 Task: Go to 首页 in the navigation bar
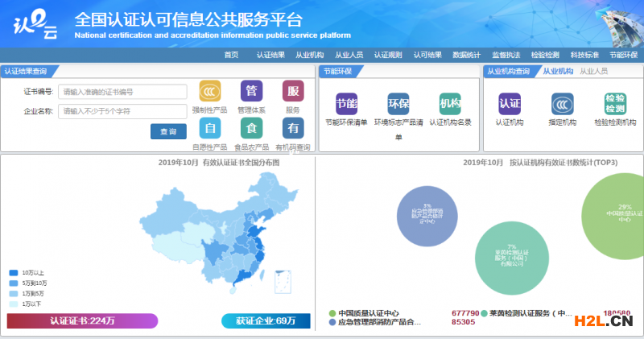coord(231,55)
